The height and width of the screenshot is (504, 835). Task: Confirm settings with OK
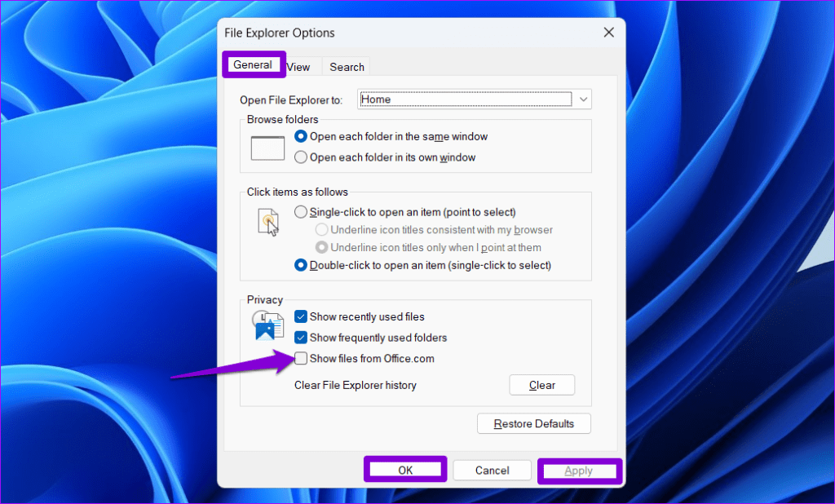(404, 470)
